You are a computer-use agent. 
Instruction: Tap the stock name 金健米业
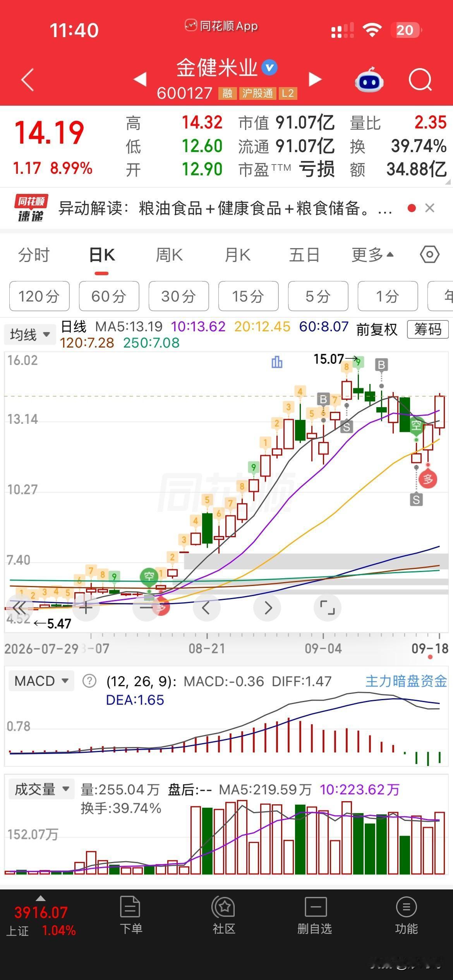pos(217,68)
